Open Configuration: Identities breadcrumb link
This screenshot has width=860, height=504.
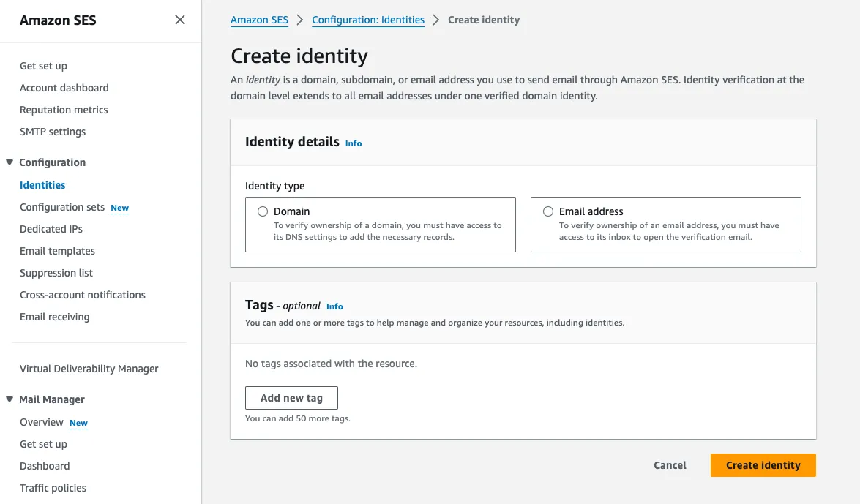point(368,20)
